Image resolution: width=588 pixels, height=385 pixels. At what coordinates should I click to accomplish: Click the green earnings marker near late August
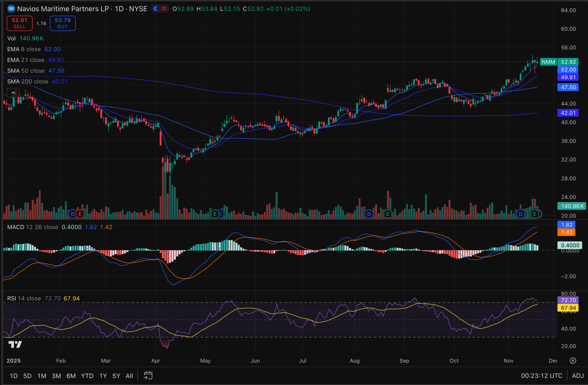388,214
